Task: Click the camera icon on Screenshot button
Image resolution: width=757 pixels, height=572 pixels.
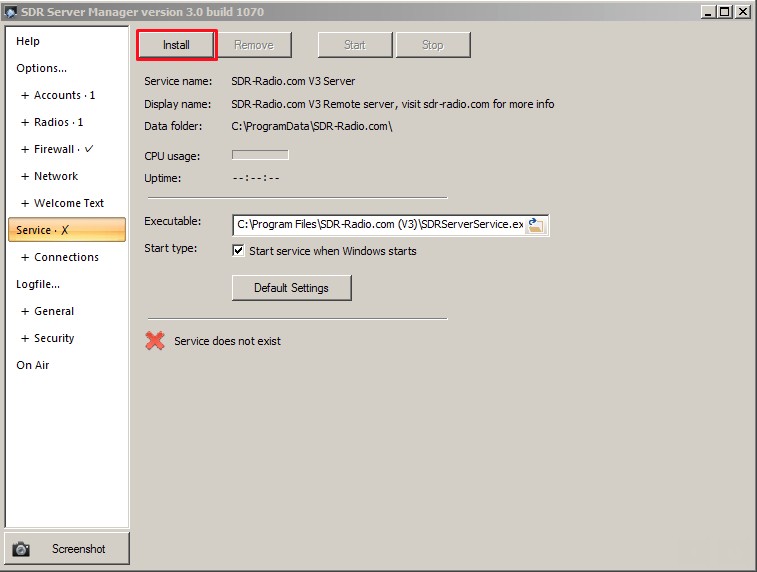Action: 21,549
